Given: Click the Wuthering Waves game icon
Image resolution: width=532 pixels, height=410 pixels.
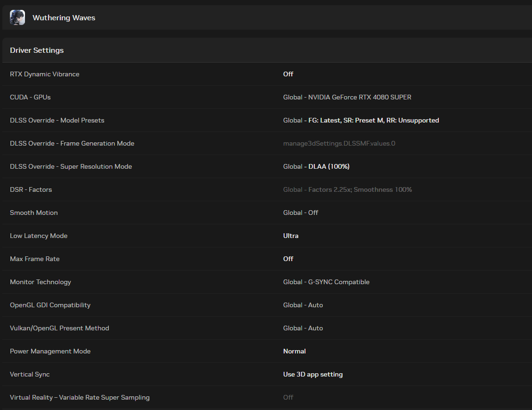Looking at the screenshot, I should tap(17, 17).
